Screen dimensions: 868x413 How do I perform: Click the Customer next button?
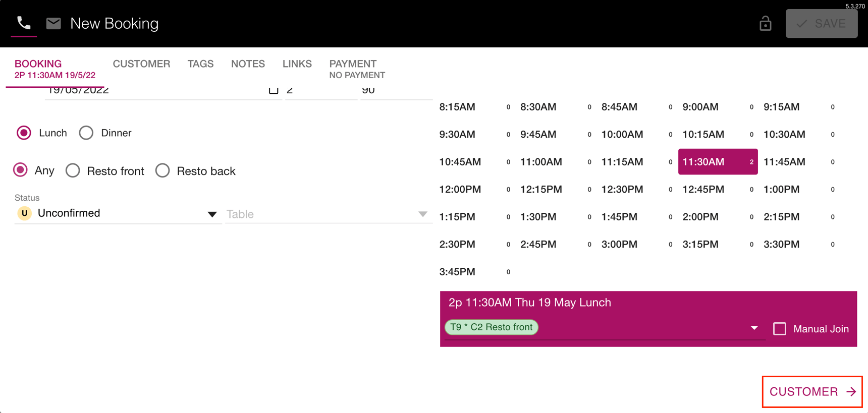tap(812, 392)
